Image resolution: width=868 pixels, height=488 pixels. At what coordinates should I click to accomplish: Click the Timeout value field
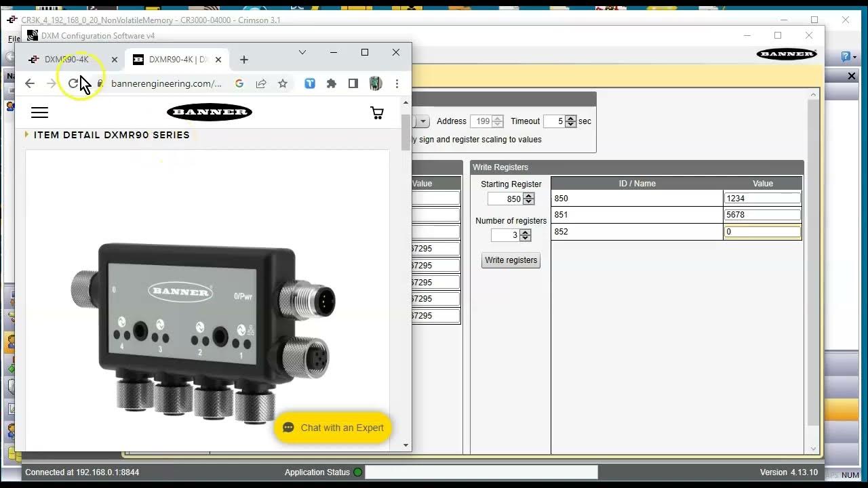click(555, 121)
